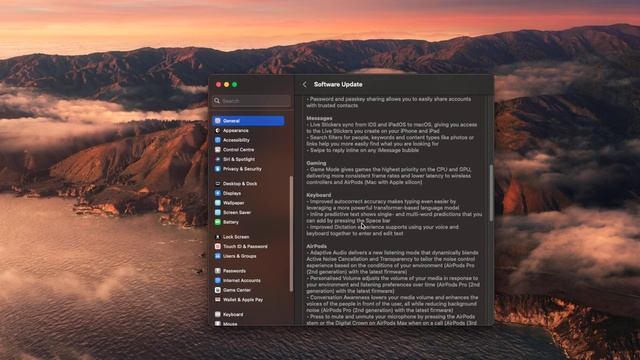Click the 'Messages' heading in notes
The width and height of the screenshot is (640, 360).
pyautogui.click(x=319, y=118)
